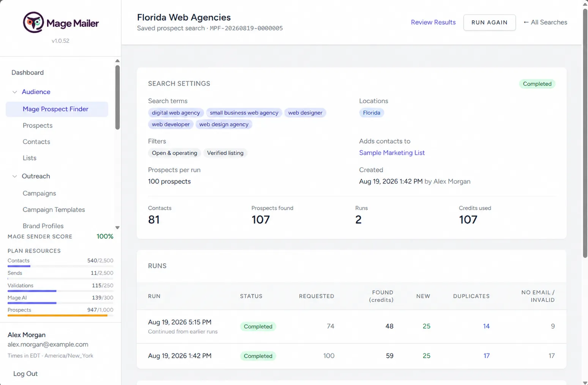
Task: Collapse the Audience section chevron
Action: [x=14, y=92]
